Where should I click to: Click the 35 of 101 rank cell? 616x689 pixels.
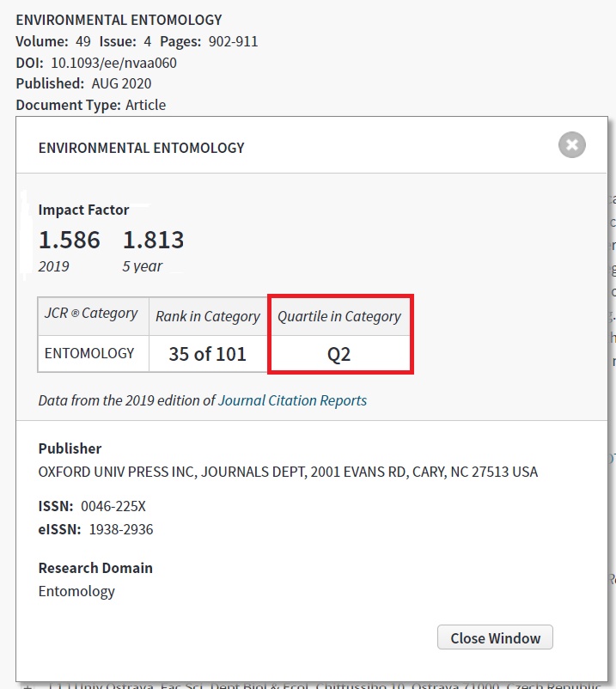[x=207, y=354]
